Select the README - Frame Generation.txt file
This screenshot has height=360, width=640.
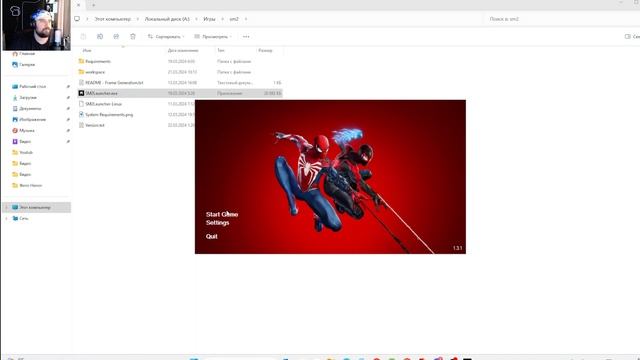click(114, 82)
